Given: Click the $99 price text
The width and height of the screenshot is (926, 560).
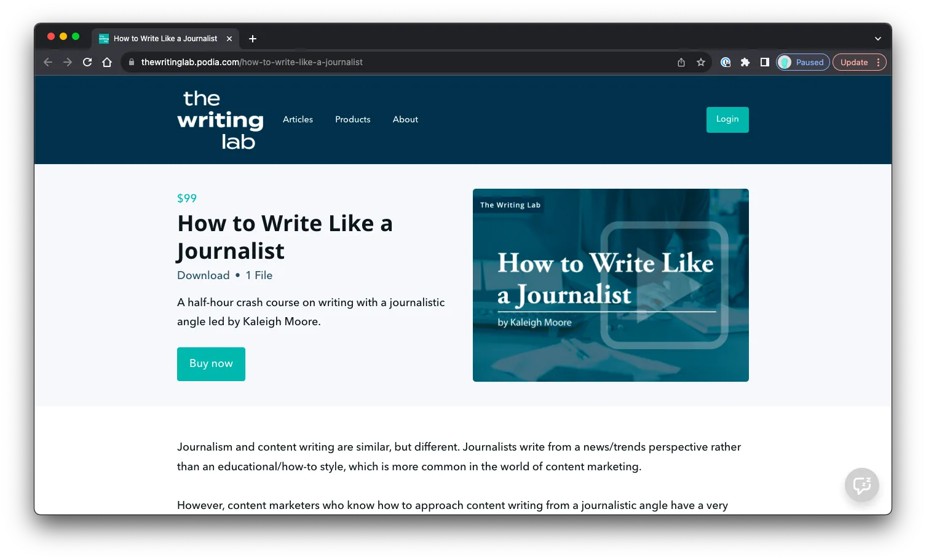Looking at the screenshot, I should [x=187, y=199].
